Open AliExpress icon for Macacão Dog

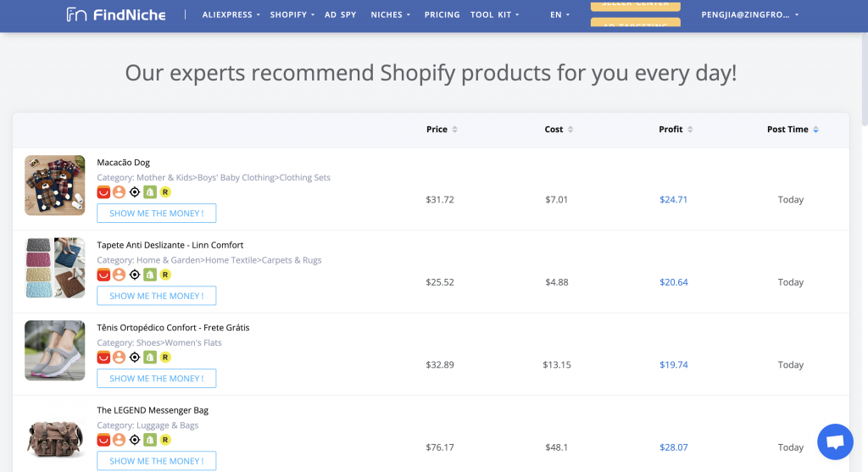click(x=103, y=192)
